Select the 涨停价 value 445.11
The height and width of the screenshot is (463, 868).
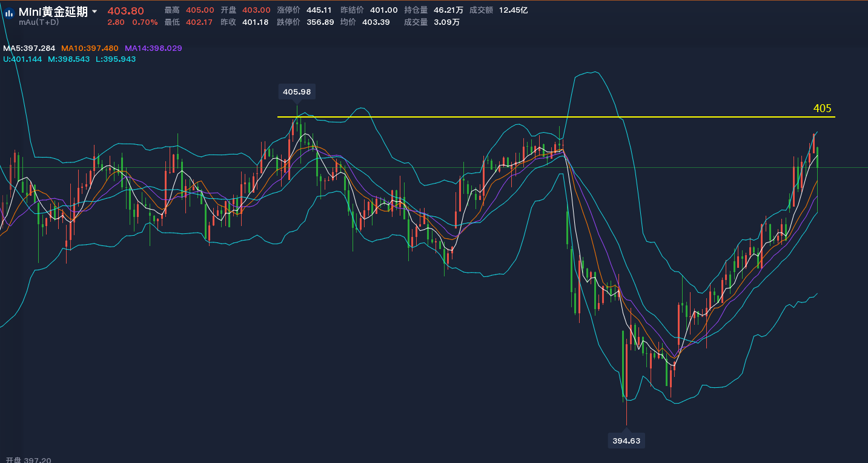[x=320, y=10]
